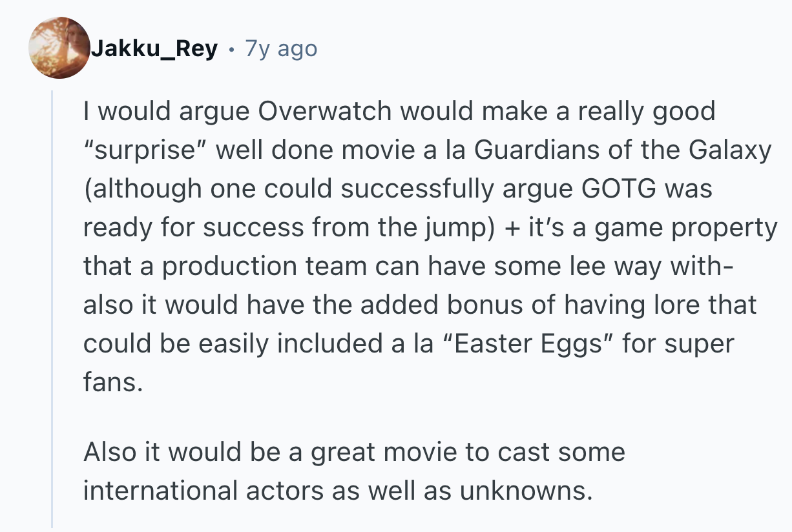Click the "Easter Eggs" quoted phrase
This screenshot has height=532, width=792.
click(527, 343)
